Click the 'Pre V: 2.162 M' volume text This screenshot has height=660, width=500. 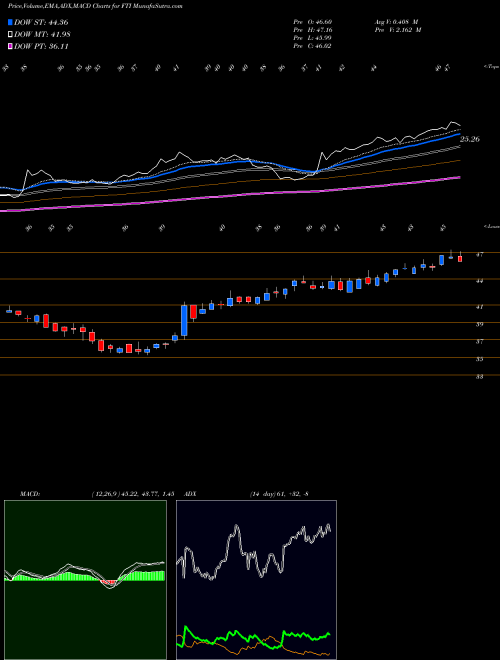[397, 30]
